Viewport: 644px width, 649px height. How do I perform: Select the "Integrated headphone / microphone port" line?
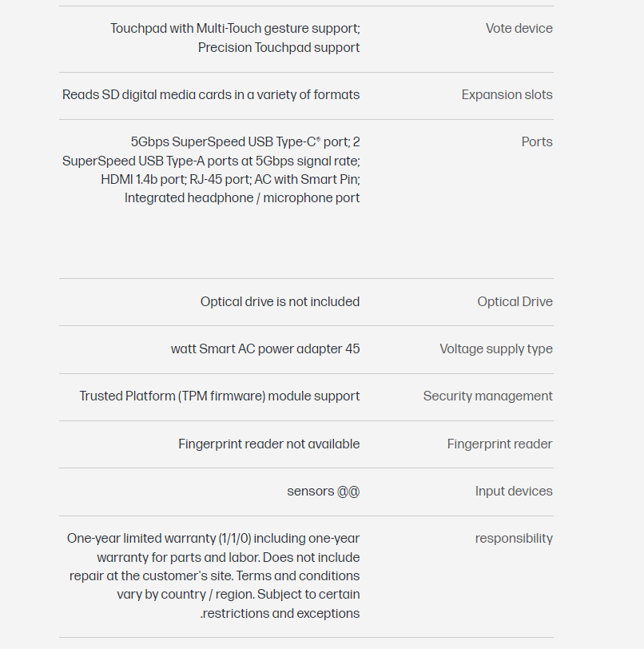[x=242, y=198]
